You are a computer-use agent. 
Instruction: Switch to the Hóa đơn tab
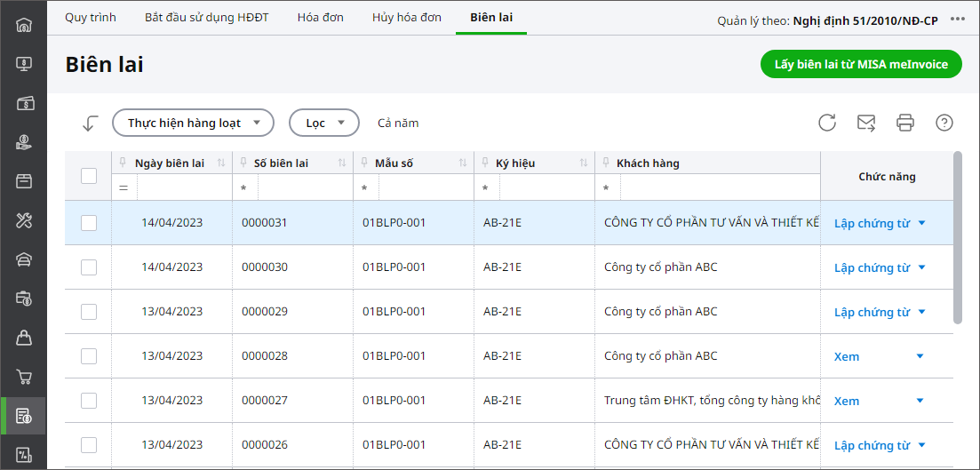[321, 18]
